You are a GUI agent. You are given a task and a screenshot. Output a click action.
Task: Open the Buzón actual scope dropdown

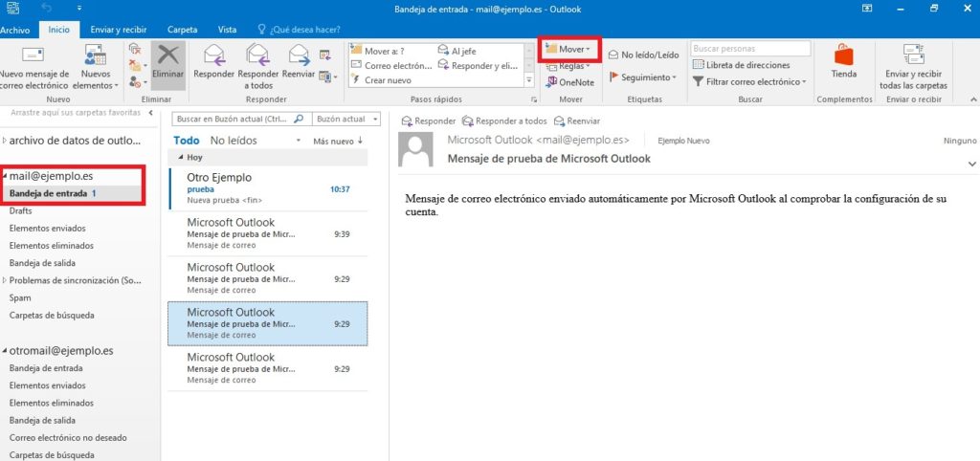point(346,119)
